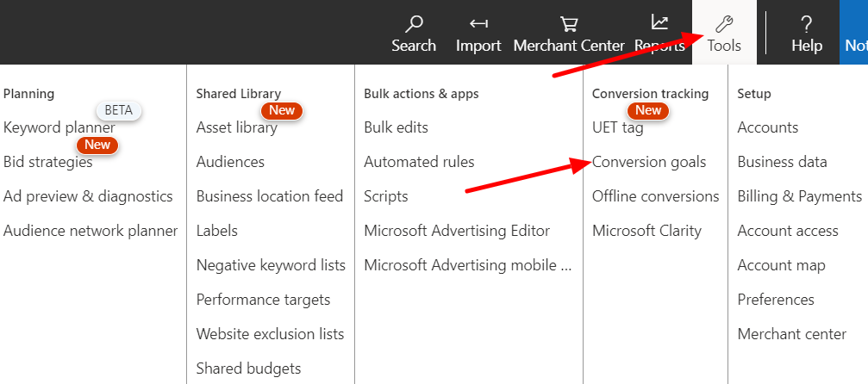This screenshot has width=868, height=384.
Task: Click the Tools wrench icon
Action: pyautogui.click(x=724, y=24)
